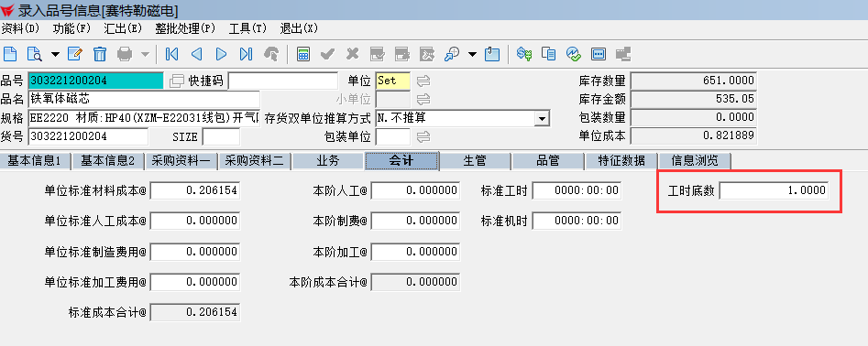This screenshot has height=346, width=868.
Task: Expand 存货双单位推算方式 dropdown
Action: [x=542, y=118]
